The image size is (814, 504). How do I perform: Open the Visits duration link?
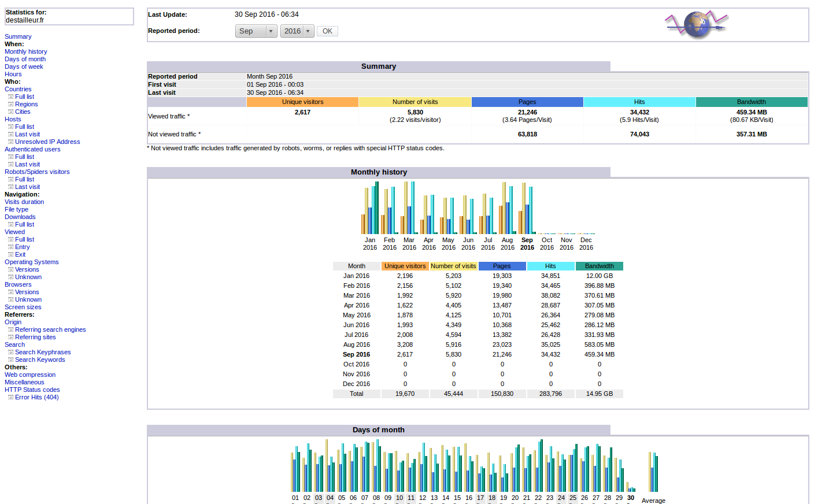(24, 202)
